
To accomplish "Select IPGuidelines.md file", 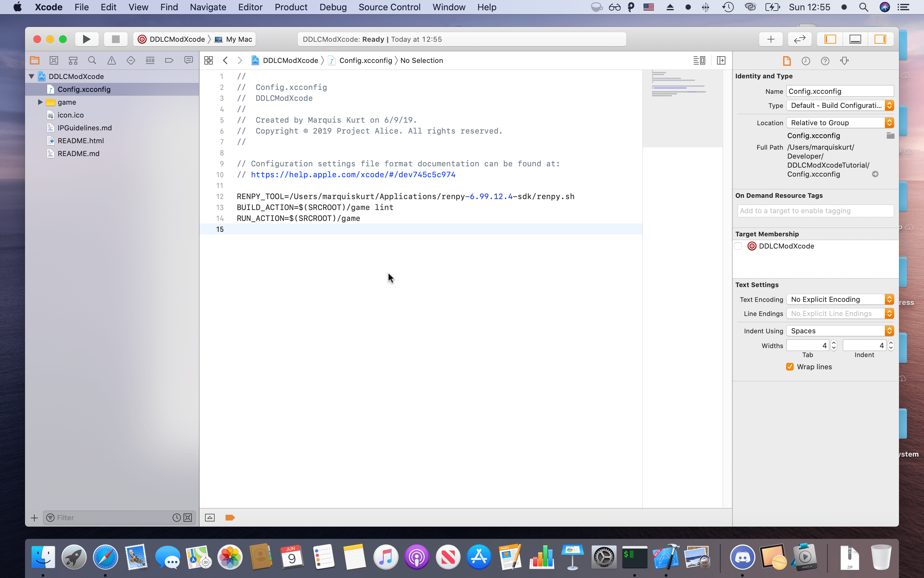I will (112, 128).
